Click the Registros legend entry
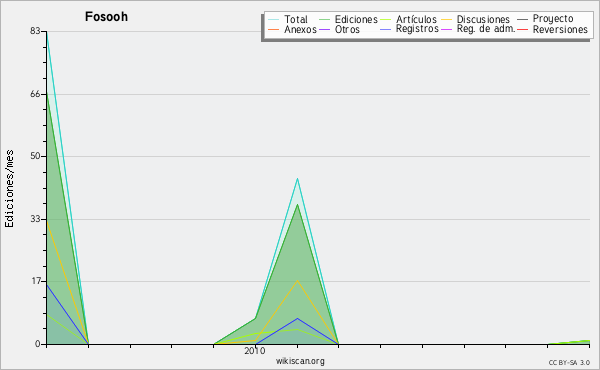Screen dimensions: 600x370 [417, 29]
